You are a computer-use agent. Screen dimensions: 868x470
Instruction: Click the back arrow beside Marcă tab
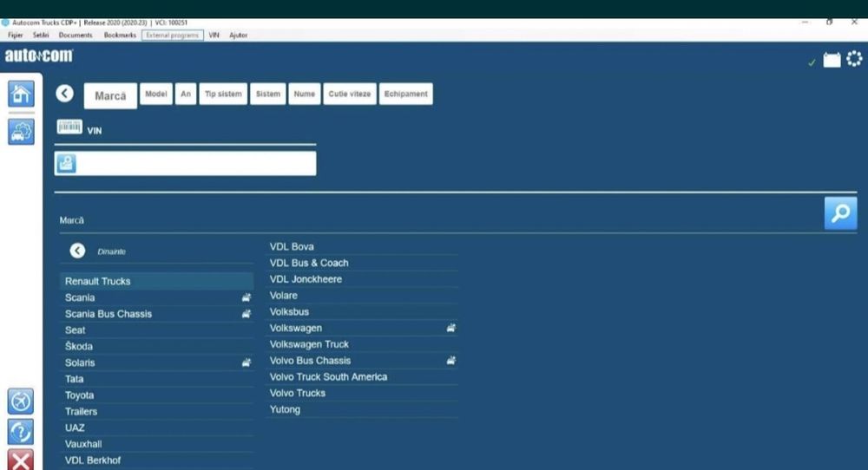65,94
